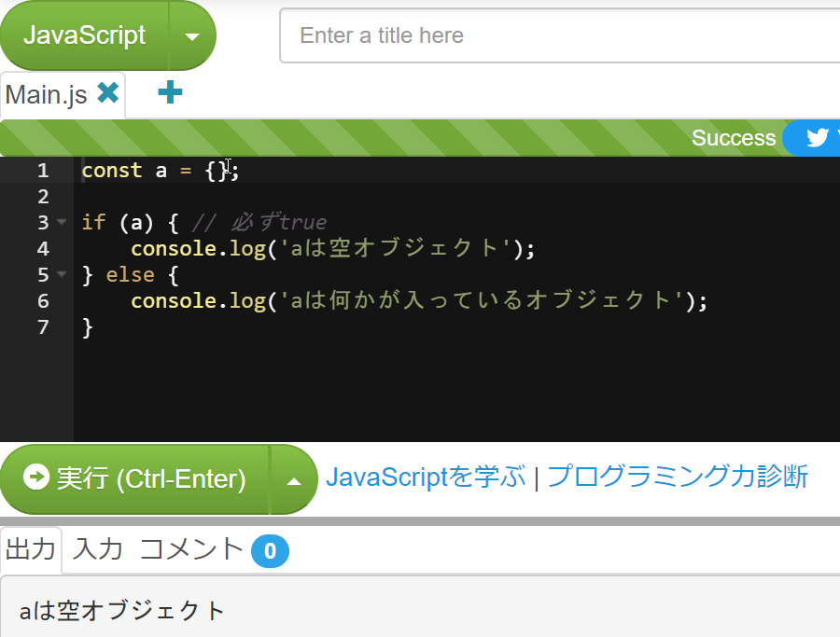The height and width of the screenshot is (637, 840).
Task: Open the run options arrow beside 実行
Action: pyautogui.click(x=294, y=479)
